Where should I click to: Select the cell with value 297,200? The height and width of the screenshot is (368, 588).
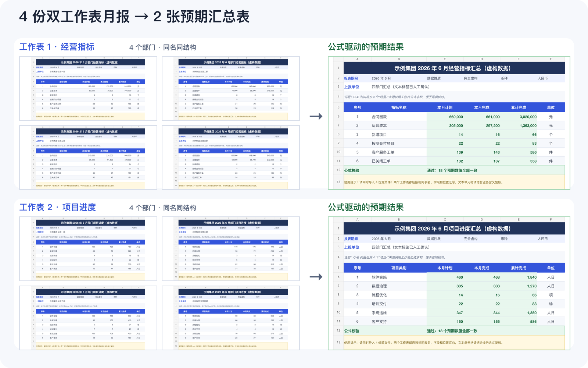click(x=482, y=125)
